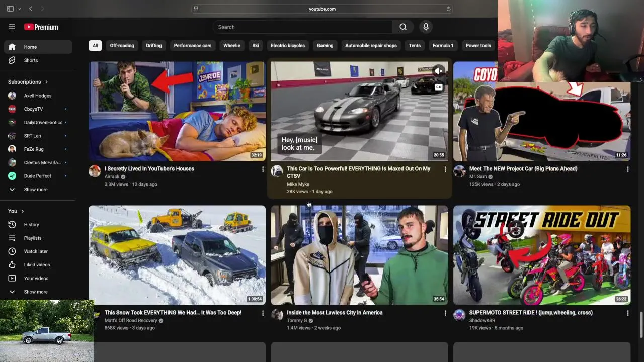Click the Safari address bar
Viewport: 644px width, 362px height.
(x=322, y=9)
